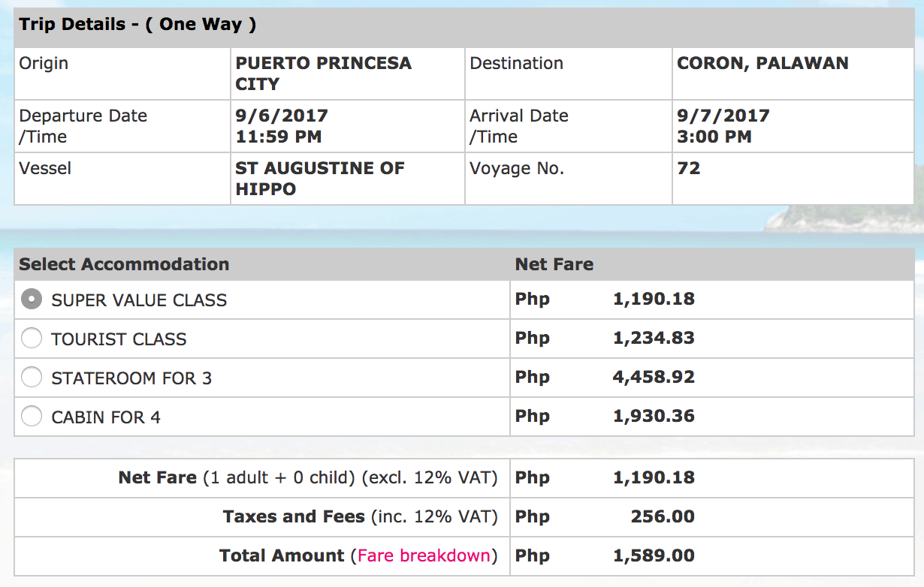Choose TOURIST CLASS accommodation

tap(32, 338)
